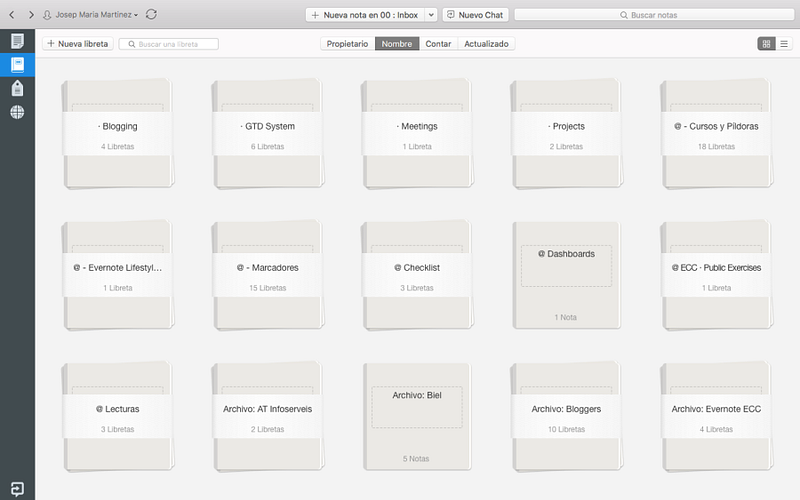The image size is (800, 500).
Task: Sort notebooks by Propietario
Action: [347, 44]
